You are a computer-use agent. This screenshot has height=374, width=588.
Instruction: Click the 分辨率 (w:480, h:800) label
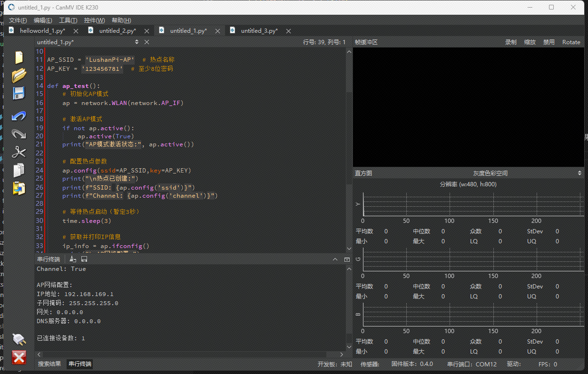click(468, 184)
